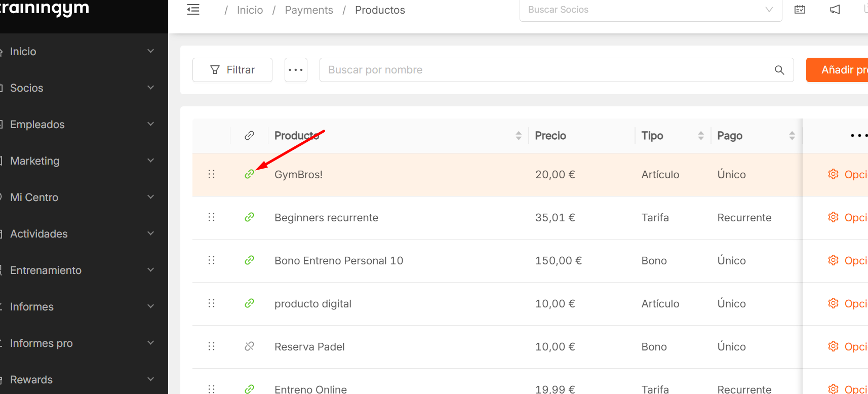Screen dimensions: 868x394
Task: Click the broken link icon for Reserva Padel
Action: coord(249,346)
